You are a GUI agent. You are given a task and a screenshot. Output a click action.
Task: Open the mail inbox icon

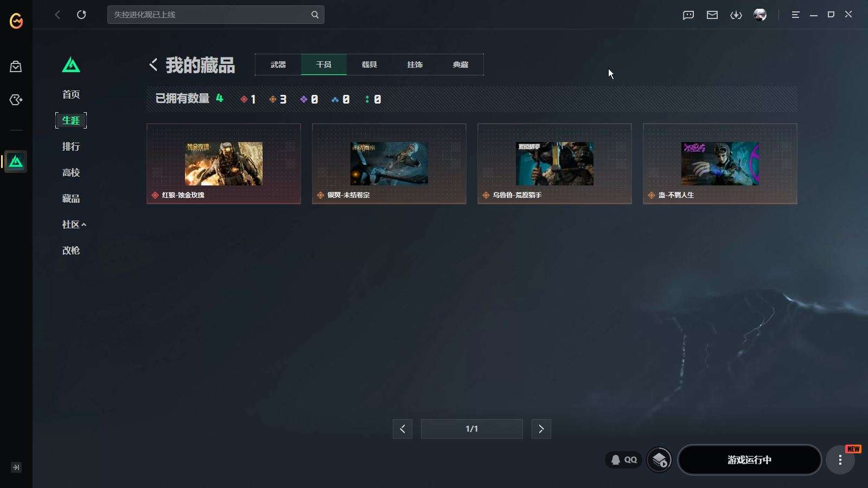712,15
